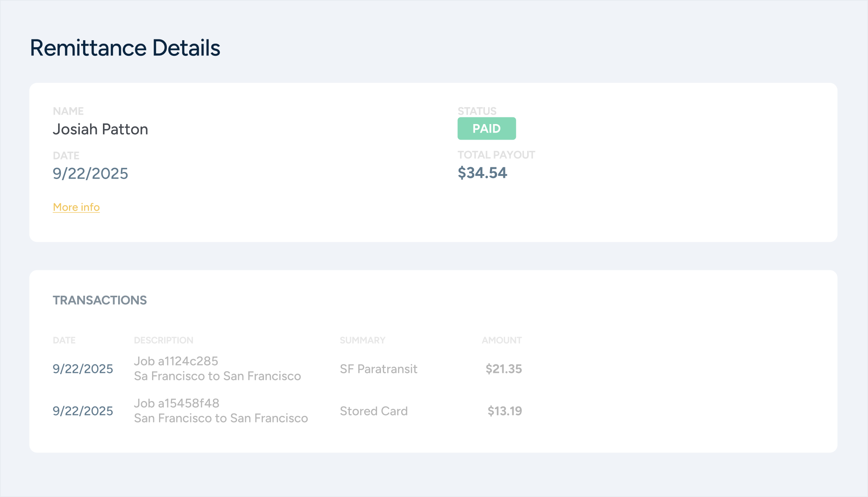
Task: Click the DESCRIPTION column header
Action: (163, 340)
